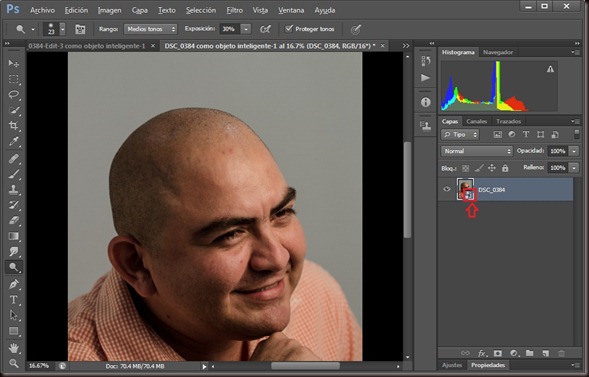This screenshot has width=589, height=377.
Task: Toggle type layer filter icon
Action: pos(526,134)
